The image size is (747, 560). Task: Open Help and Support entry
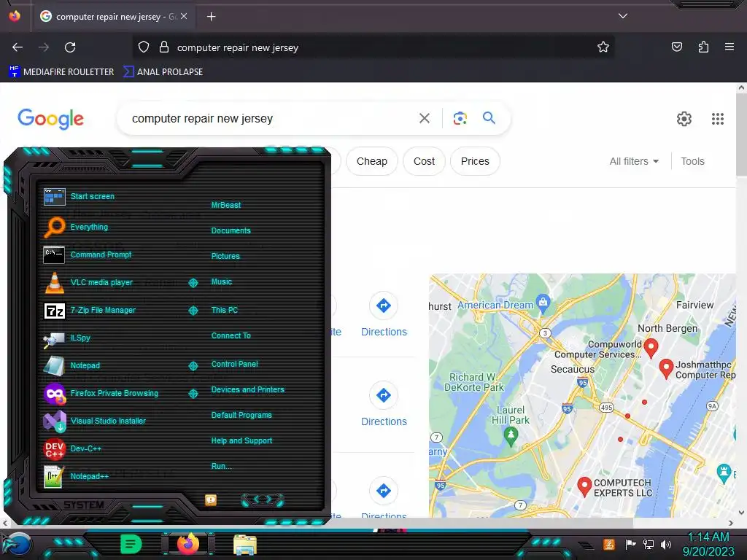tap(241, 440)
